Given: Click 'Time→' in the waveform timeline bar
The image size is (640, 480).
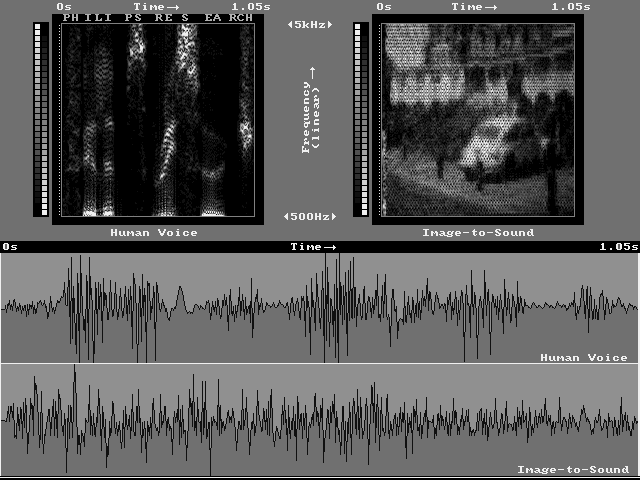Looking at the screenshot, I should pos(313,247).
